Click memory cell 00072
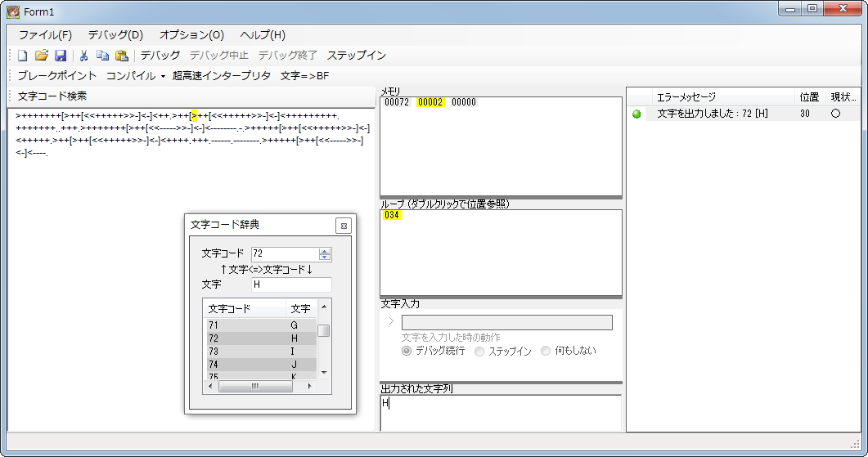 tap(396, 102)
